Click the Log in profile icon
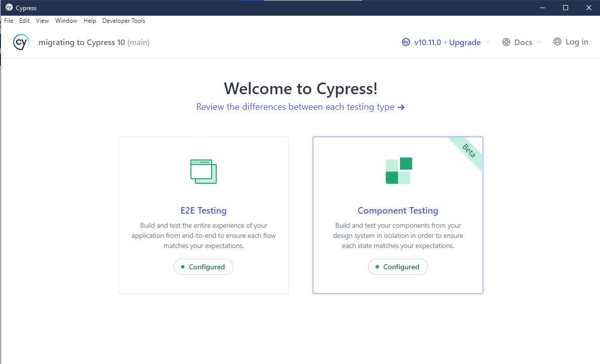Image resolution: width=600 pixels, height=364 pixels. tap(557, 42)
